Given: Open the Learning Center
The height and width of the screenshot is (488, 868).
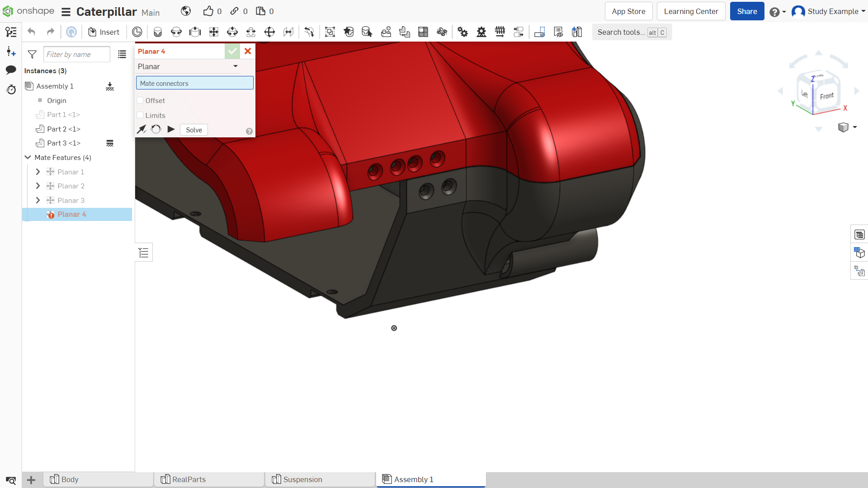Looking at the screenshot, I should click(691, 11).
